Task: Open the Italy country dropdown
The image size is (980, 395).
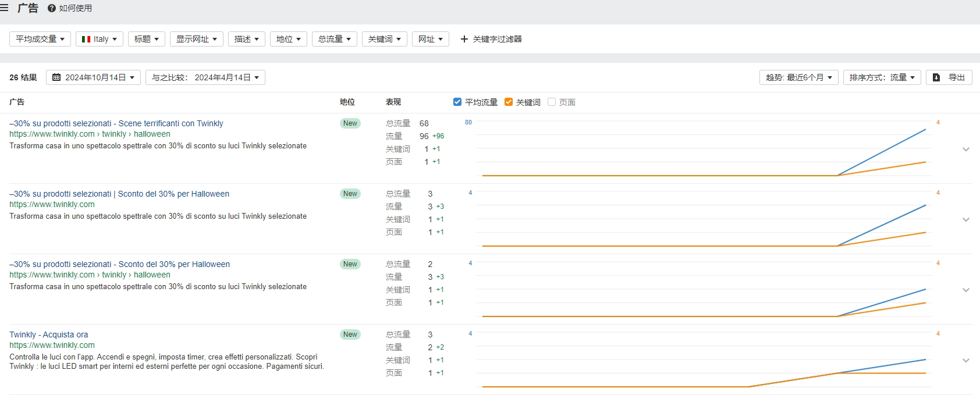Action: (x=100, y=39)
